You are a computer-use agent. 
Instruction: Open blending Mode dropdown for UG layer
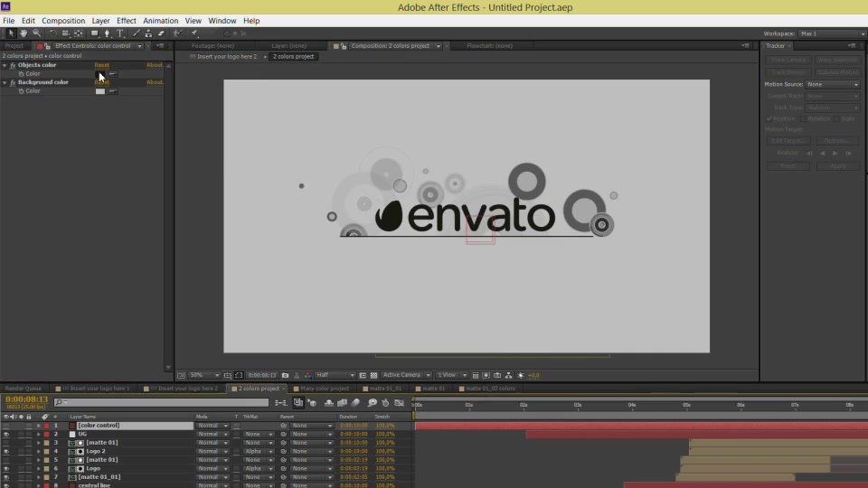pyautogui.click(x=212, y=435)
